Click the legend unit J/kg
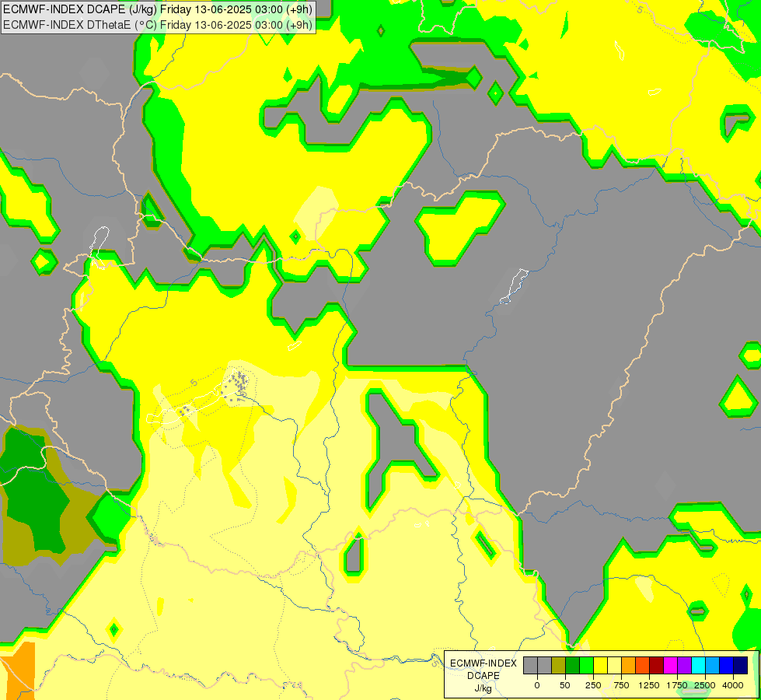This screenshot has height=700, width=761. (x=483, y=688)
